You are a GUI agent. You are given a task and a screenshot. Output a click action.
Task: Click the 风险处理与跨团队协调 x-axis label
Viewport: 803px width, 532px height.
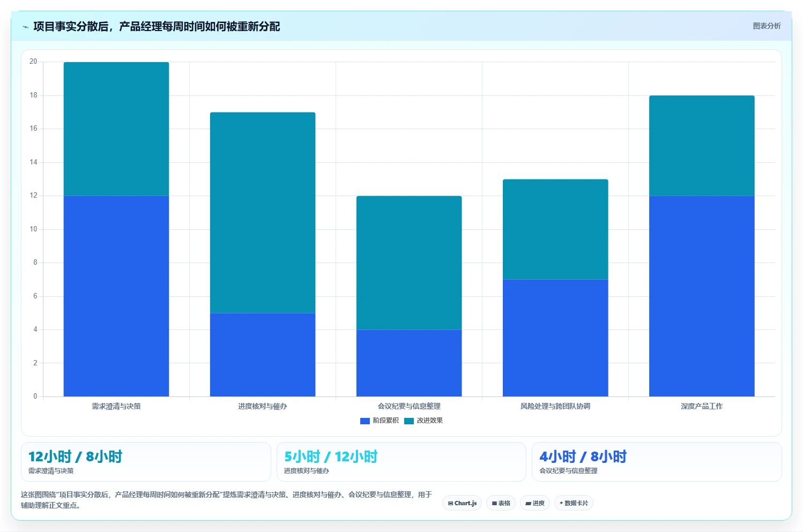555,407
